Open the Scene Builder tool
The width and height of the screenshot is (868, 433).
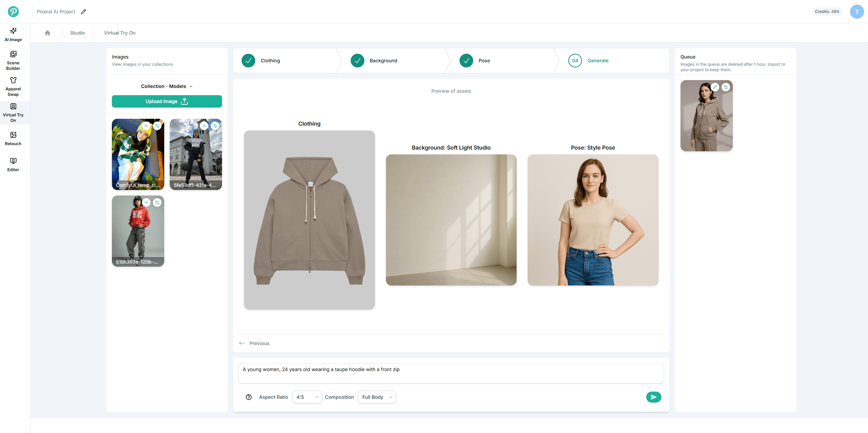pos(13,60)
